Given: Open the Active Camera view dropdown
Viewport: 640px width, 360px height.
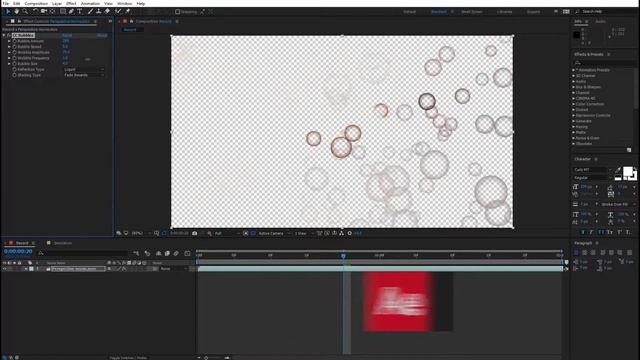Looking at the screenshot, I should 274,233.
